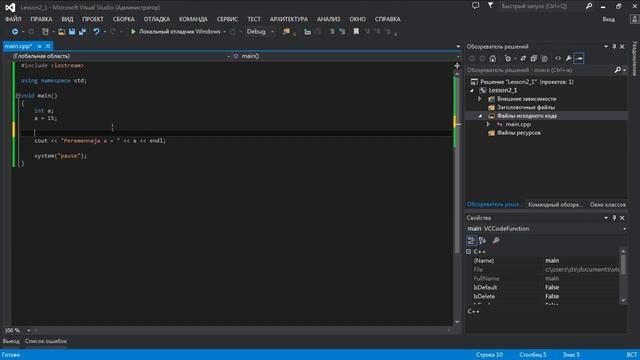
Task: Click the Pending Changes Filter icon
Action: [507, 58]
